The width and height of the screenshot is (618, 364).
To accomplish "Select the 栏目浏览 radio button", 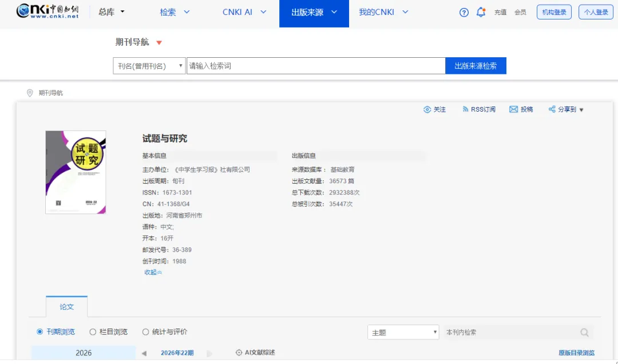I will [93, 331].
